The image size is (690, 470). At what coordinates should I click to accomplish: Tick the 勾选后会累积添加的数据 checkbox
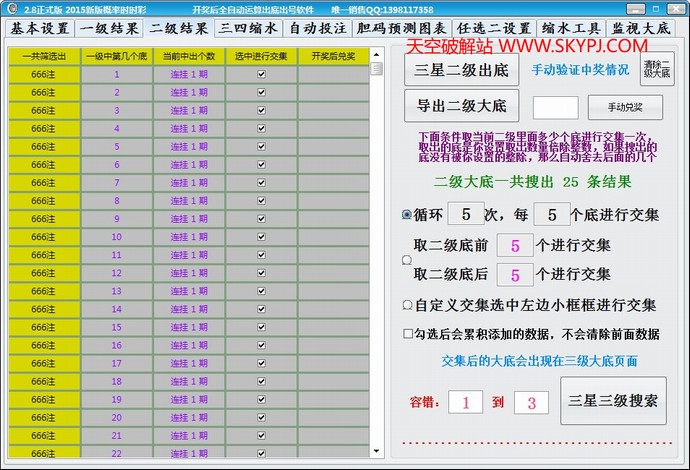(408, 334)
